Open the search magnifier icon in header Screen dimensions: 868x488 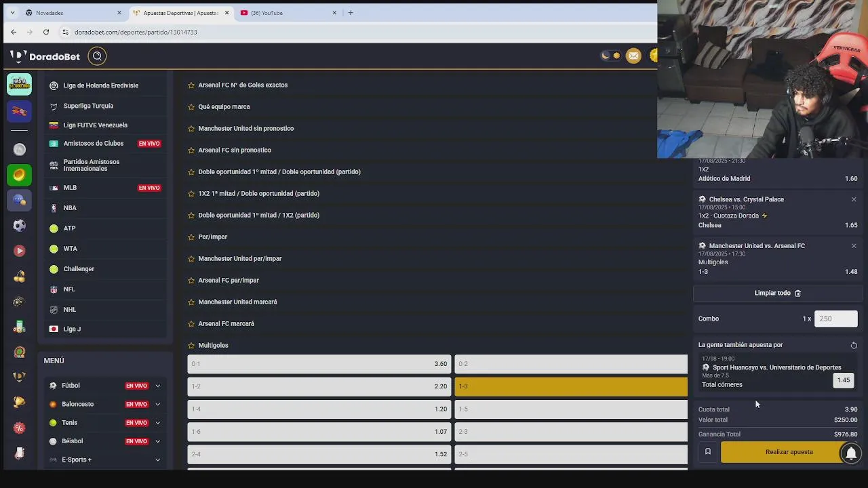(x=97, y=56)
